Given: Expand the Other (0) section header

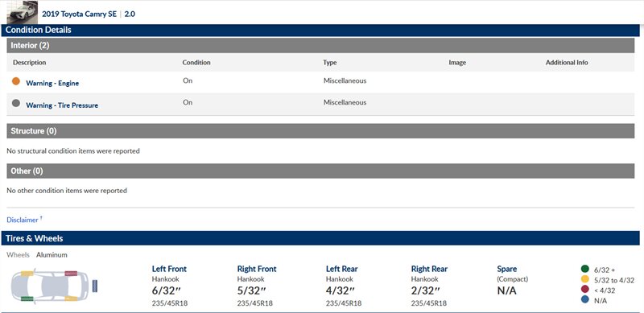Looking at the screenshot, I should [x=320, y=171].
